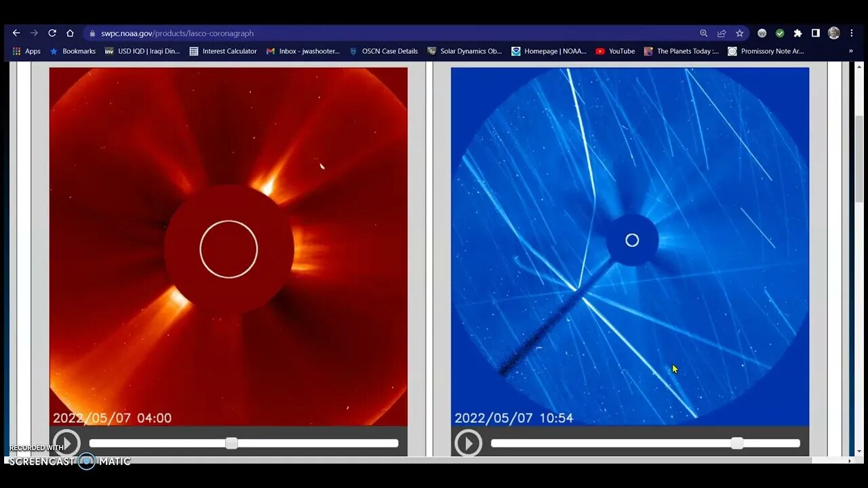
Task: Expand hidden bookmarks chevron
Action: coord(850,51)
